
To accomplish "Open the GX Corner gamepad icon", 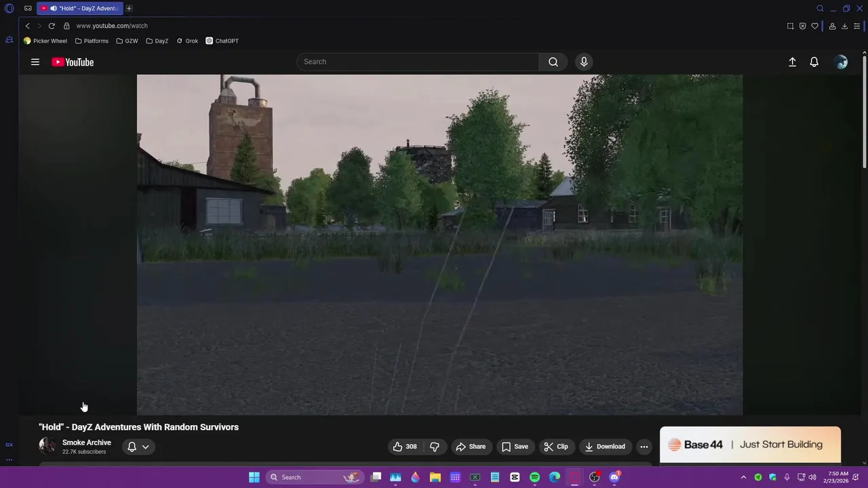I will coord(28,8).
